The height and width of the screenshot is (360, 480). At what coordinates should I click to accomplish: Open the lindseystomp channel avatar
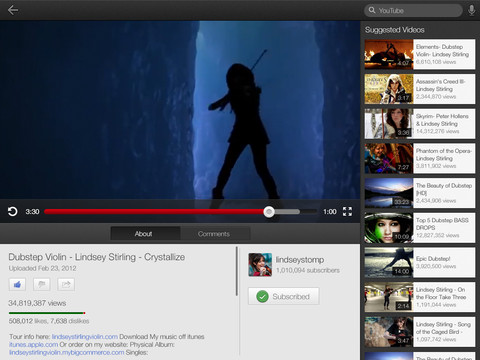tap(260, 265)
